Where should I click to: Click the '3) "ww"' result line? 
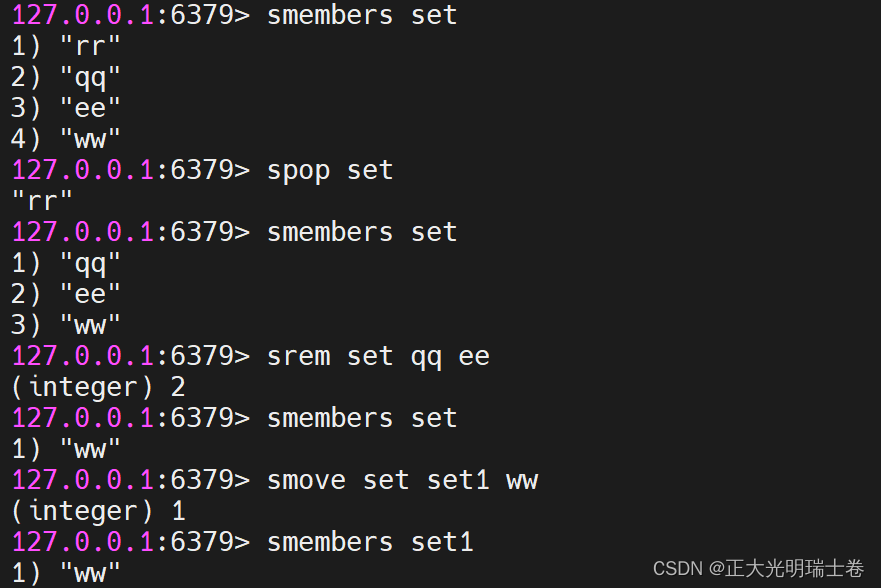tap(66, 325)
